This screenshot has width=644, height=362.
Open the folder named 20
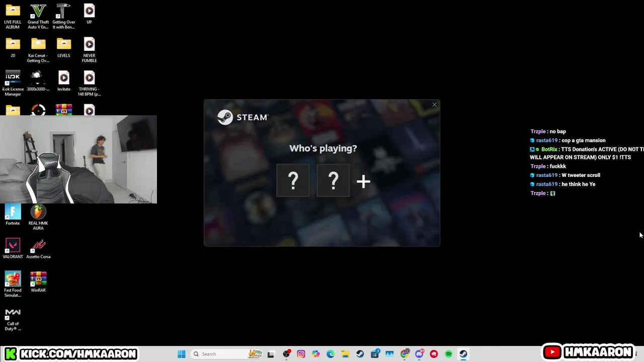pos(13,48)
